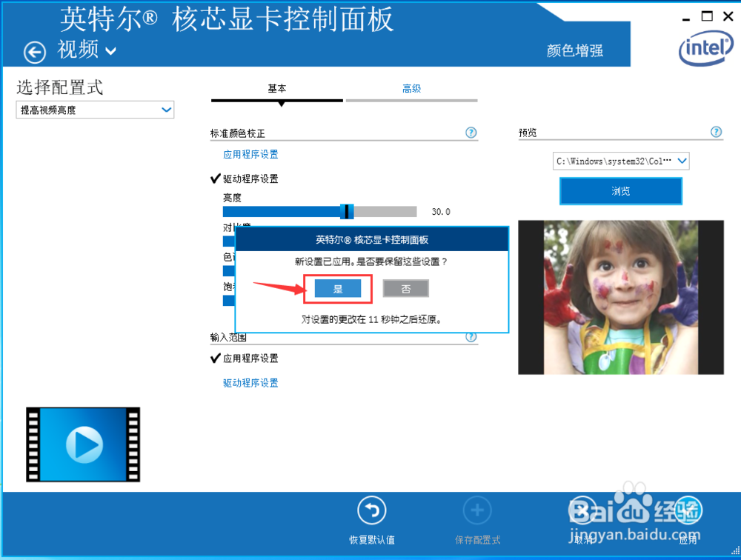This screenshot has width=741, height=560.
Task: Switch to the 基本 tab
Action: click(277, 88)
